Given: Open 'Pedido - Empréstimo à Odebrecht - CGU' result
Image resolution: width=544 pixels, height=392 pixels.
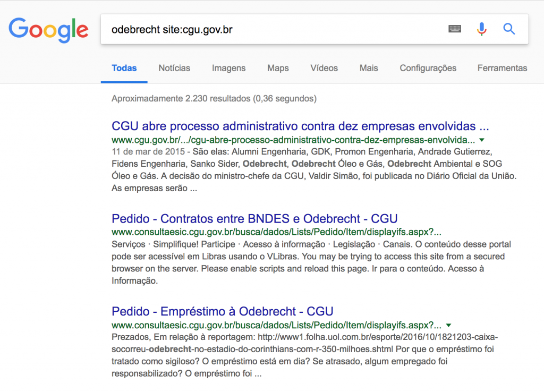Looking at the screenshot, I should click(222, 311).
